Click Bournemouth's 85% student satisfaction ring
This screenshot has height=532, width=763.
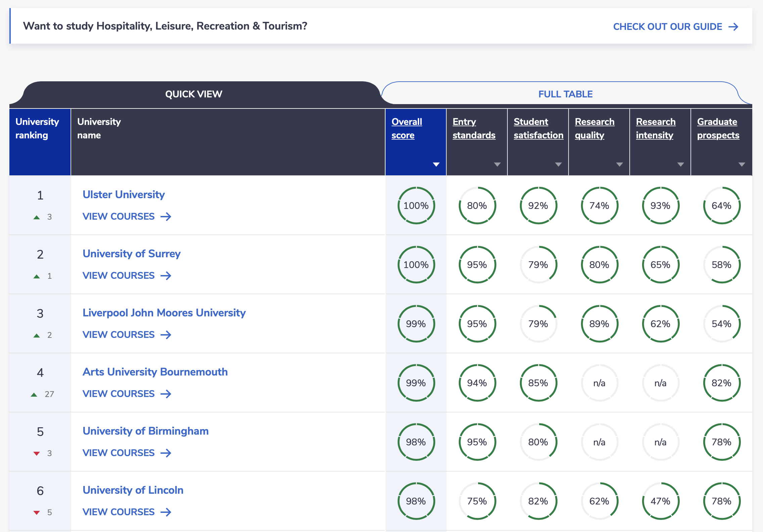point(538,383)
